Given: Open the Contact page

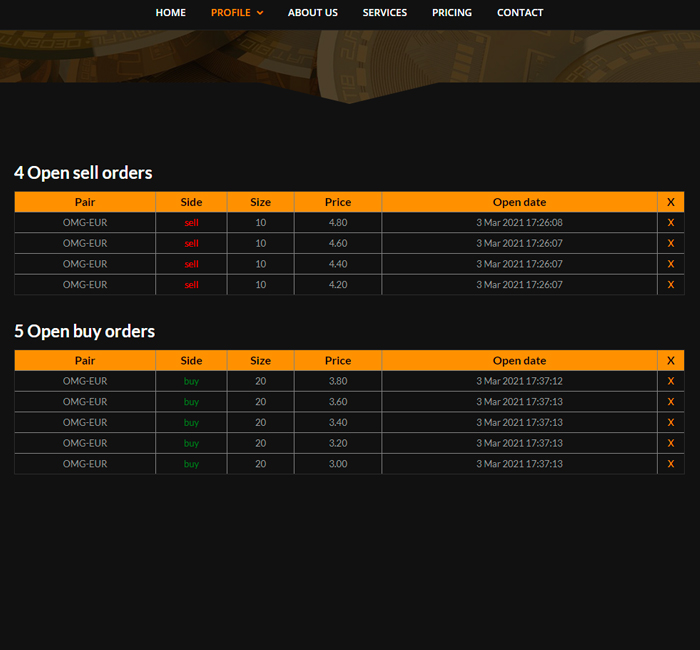Looking at the screenshot, I should click(x=520, y=12).
